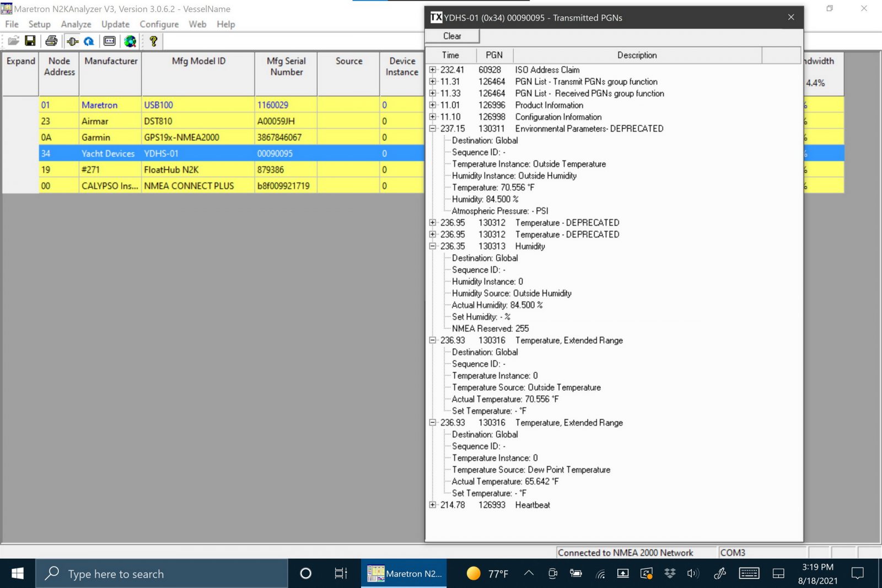Image resolution: width=882 pixels, height=588 pixels.
Task: Refresh the network device list
Action: [89, 41]
